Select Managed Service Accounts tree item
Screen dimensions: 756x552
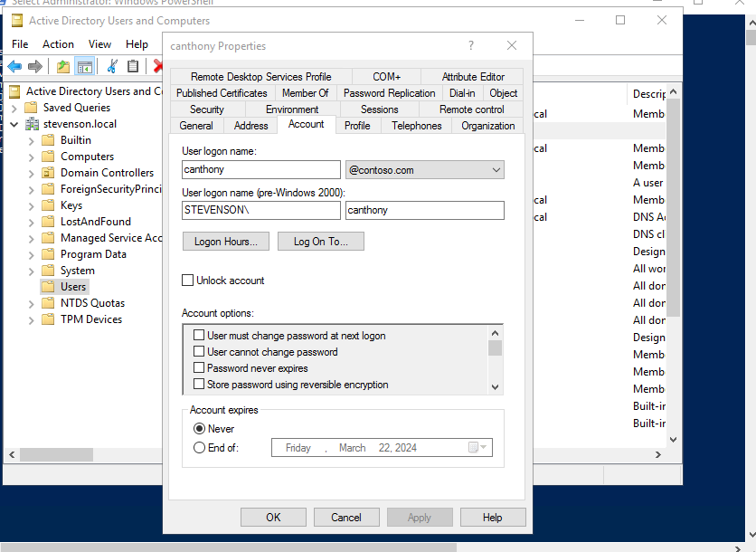click(111, 238)
